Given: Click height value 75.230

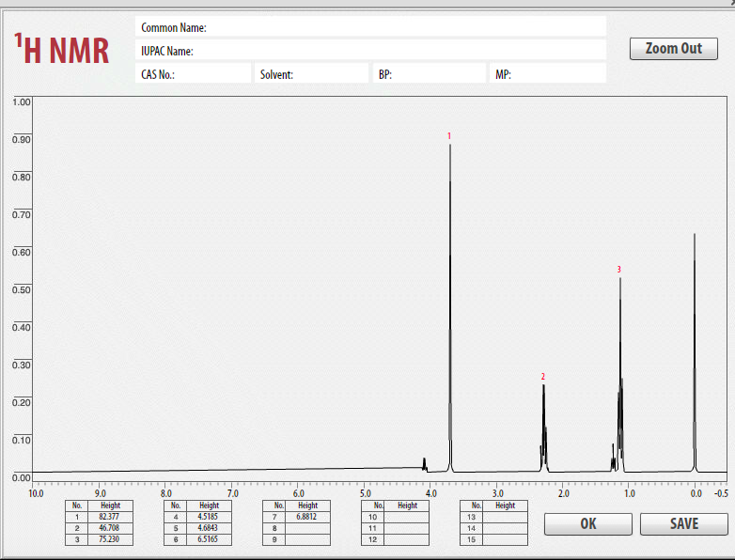Looking at the screenshot, I should coord(110,539).
